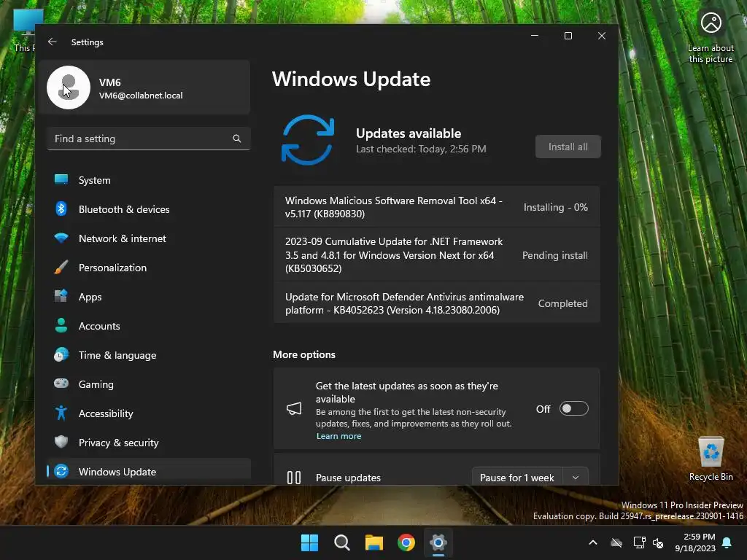Open Bluetooth & devices settings category

[x=149, y=209]
